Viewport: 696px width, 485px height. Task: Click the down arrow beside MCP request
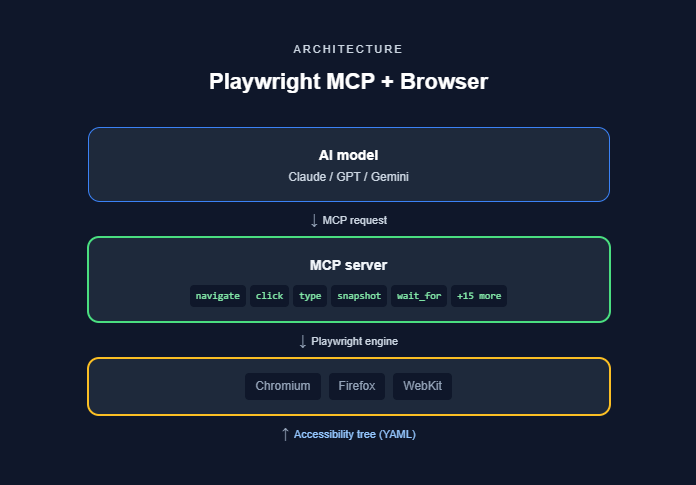pyautogui.click(x=314, y=220)
